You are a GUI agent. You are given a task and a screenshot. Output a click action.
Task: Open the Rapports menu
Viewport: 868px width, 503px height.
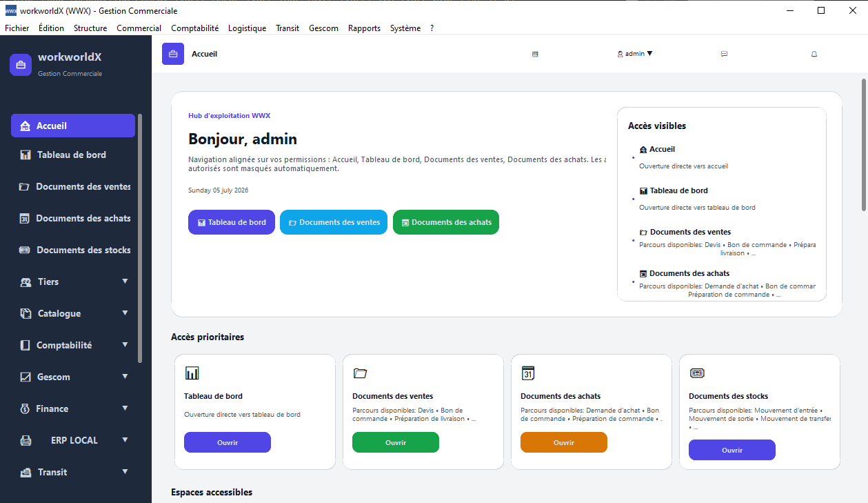365,28
